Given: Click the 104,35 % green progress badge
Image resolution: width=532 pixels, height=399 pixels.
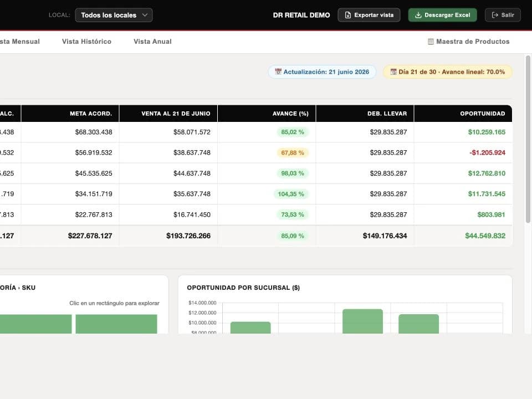Looking at the screenshot, I should [291, 194].
